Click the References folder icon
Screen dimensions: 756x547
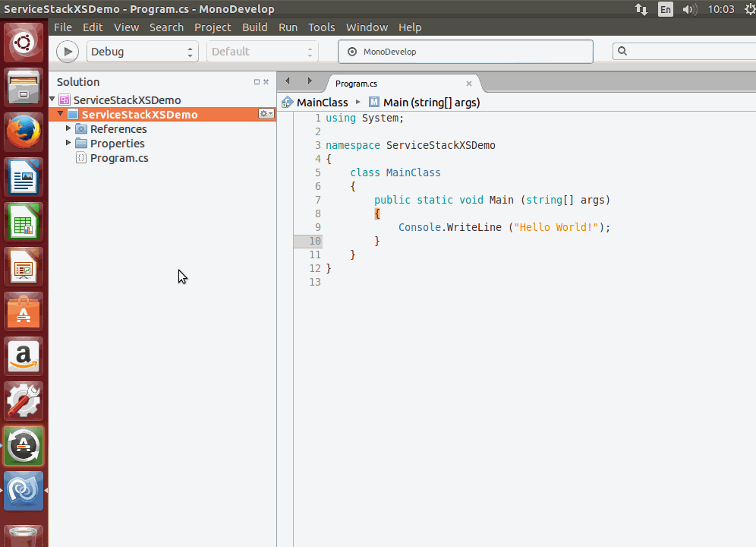pyautogui.click(x=81, y=129)
